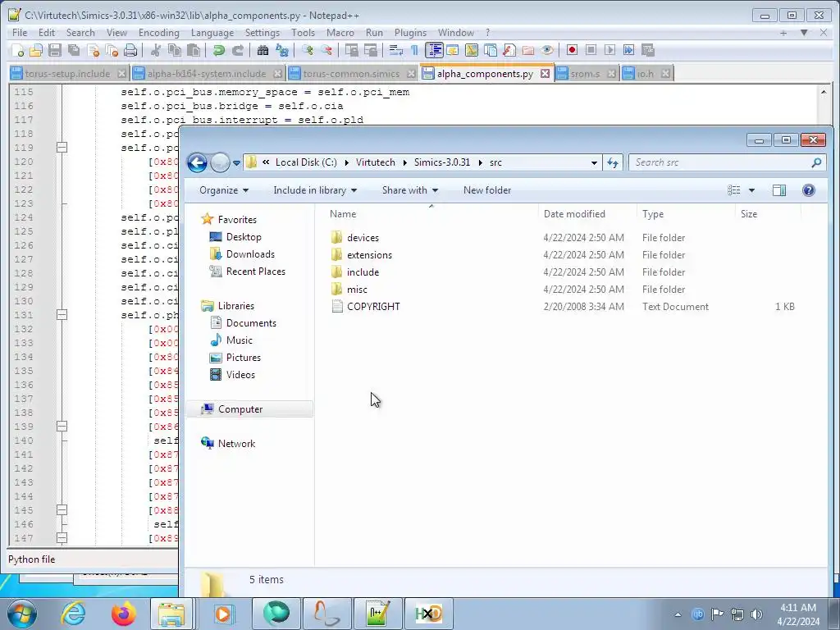This screenshot has height=630, width=840.
Task: Open the Include in library dropdown
Action: pos(315,190)
